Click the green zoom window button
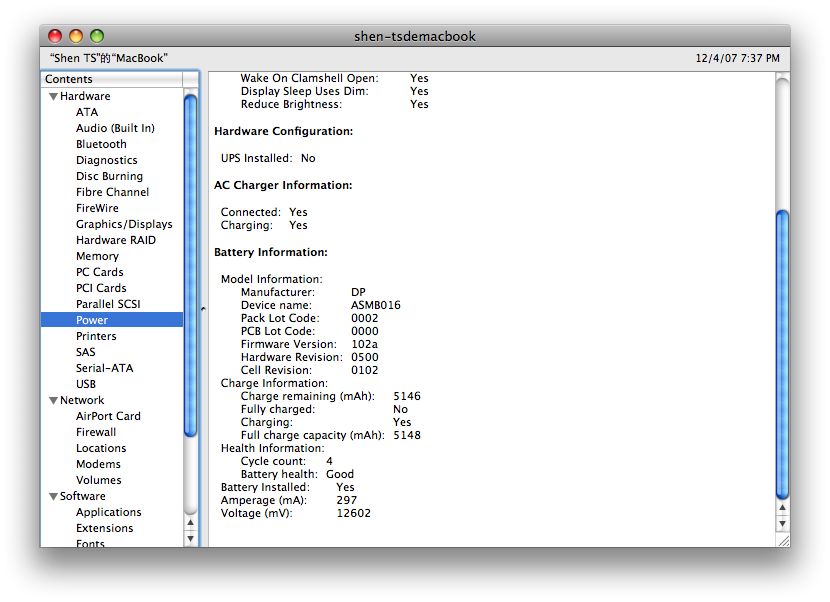The image size is (830, 602). (97, 36)
